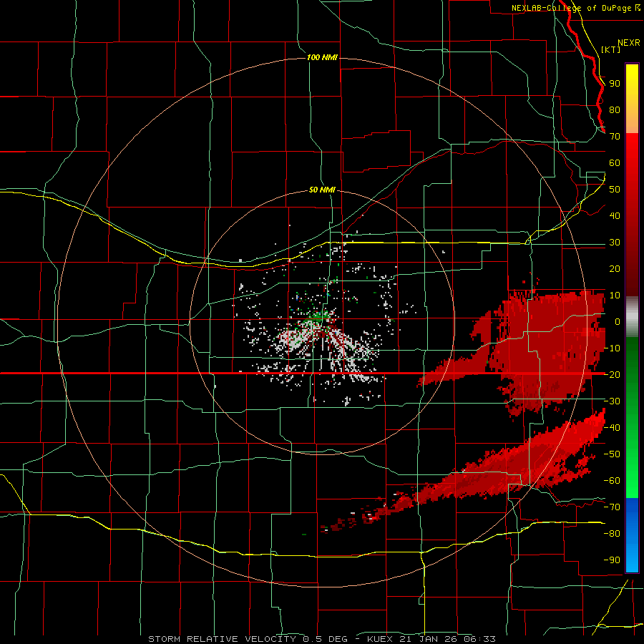
Task: Click the 70 value on the velocity scale
Action: pos(615,137)
